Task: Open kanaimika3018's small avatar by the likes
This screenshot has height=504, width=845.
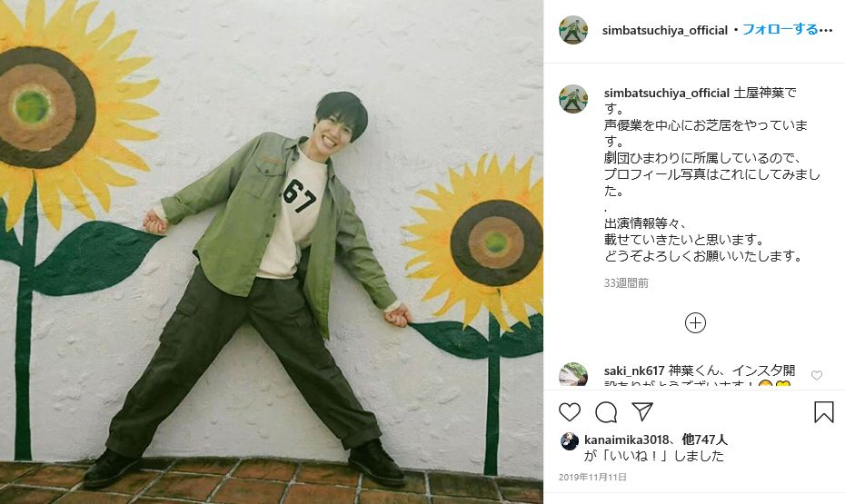Action: [570, 441]
